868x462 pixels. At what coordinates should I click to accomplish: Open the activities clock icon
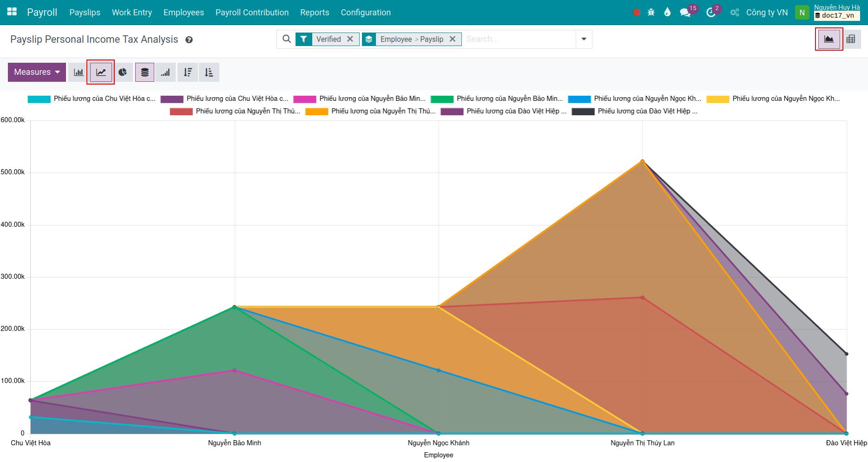click(x=710, y=13)
